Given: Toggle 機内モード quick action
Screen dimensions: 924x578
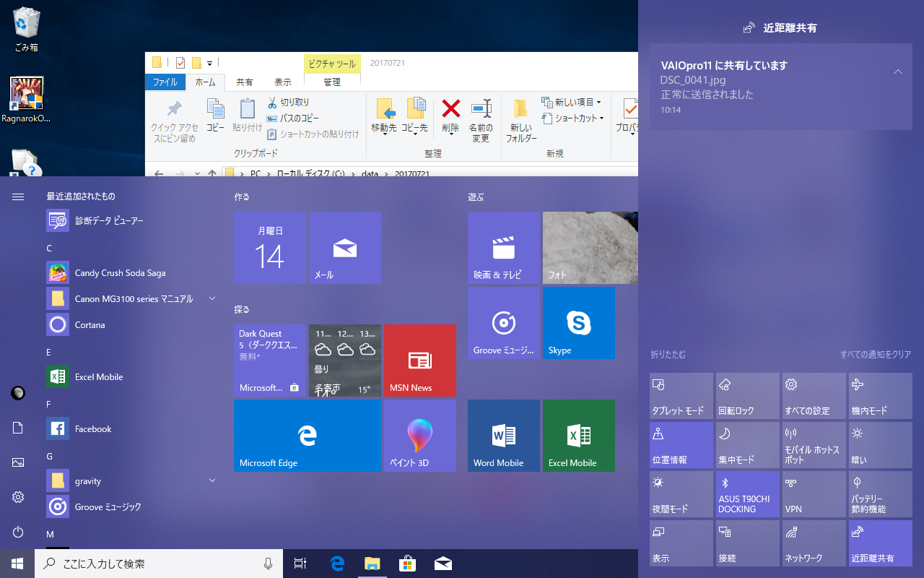Looking at the screenshot, I should tap(881, 396).
